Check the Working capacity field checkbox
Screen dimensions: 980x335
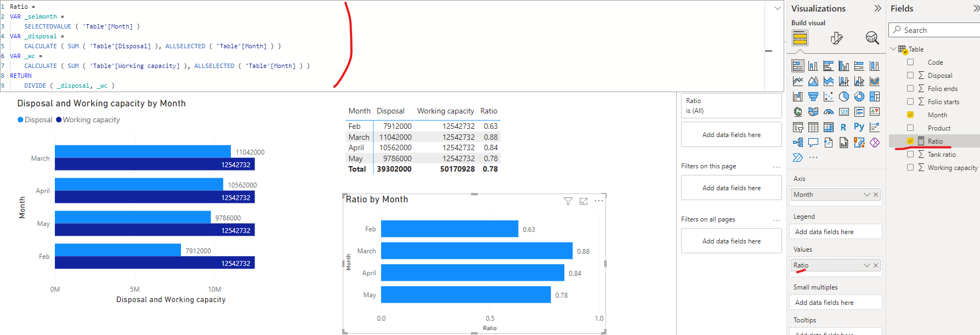(x=910, y=167)
